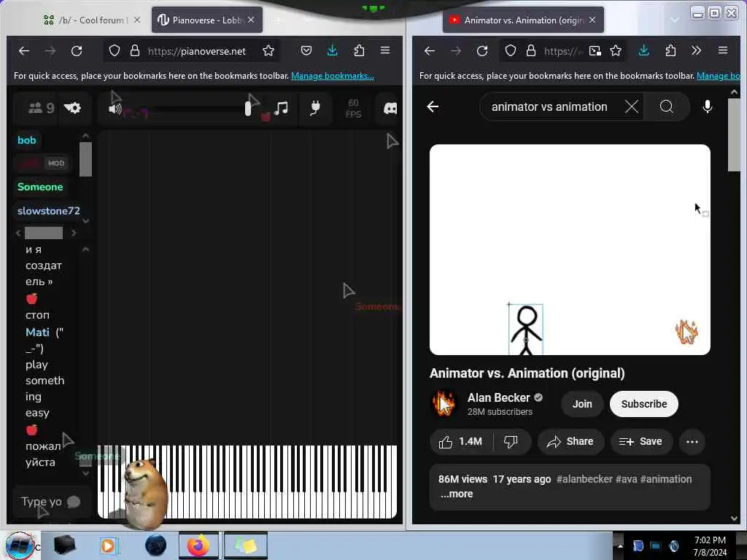Show tracking protection shield for Pianoverse
Image resolution: width=747 pixels, height=560 pixels.
(x=115, y=51)
